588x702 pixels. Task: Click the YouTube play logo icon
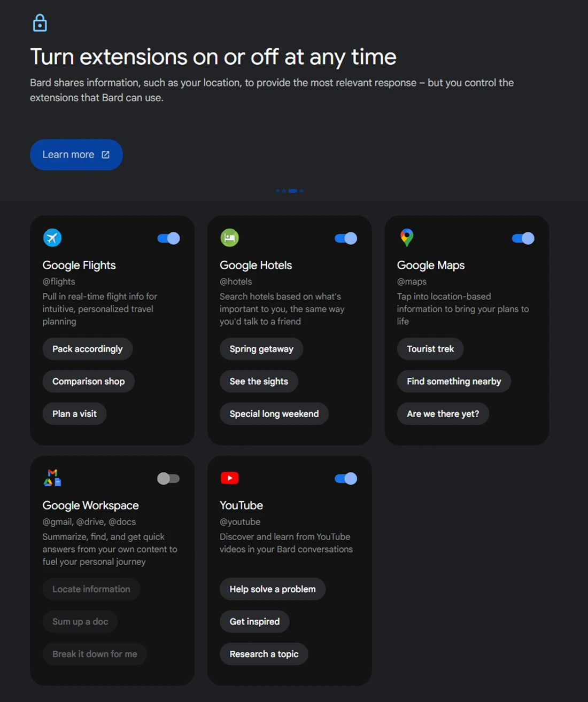coord(230,478)
